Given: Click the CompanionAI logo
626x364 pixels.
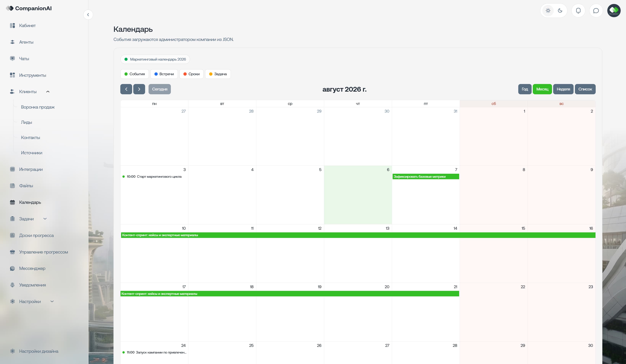Looking at the screenshot, I should 29,8.
